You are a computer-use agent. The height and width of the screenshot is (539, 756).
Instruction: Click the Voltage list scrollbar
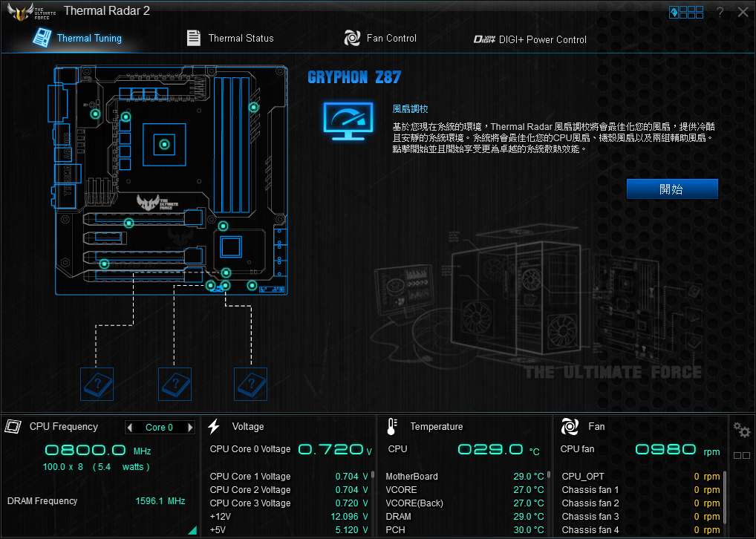point(373,477)
